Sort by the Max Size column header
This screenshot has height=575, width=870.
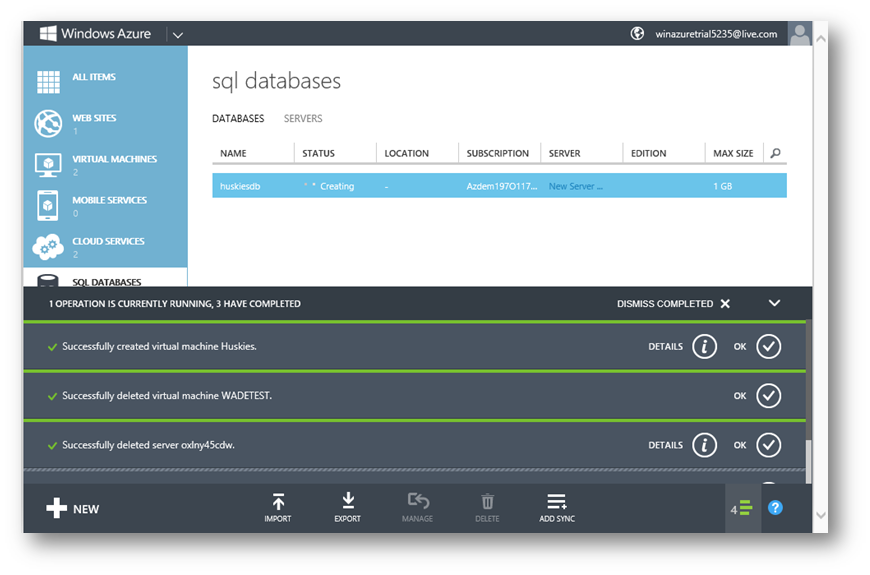coord(733,153)
